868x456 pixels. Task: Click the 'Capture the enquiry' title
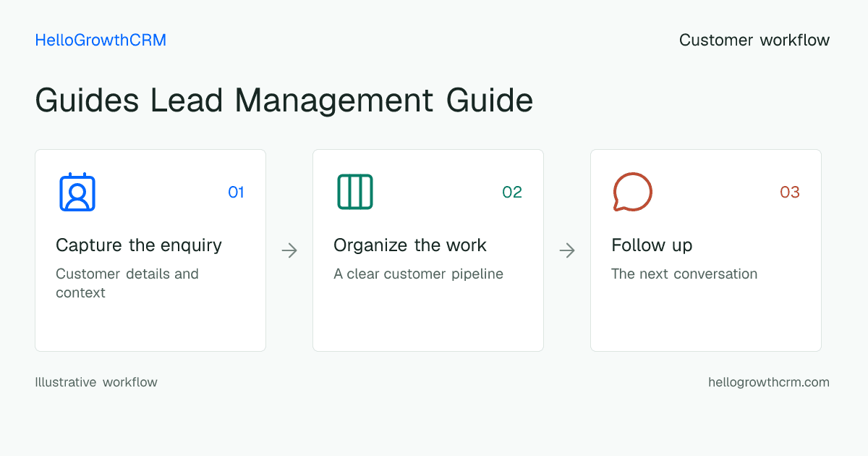point(139,245)
